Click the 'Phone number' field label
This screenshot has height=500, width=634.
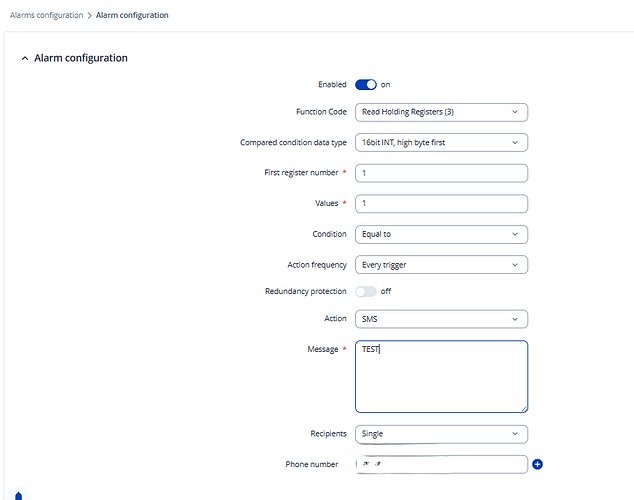311,464
